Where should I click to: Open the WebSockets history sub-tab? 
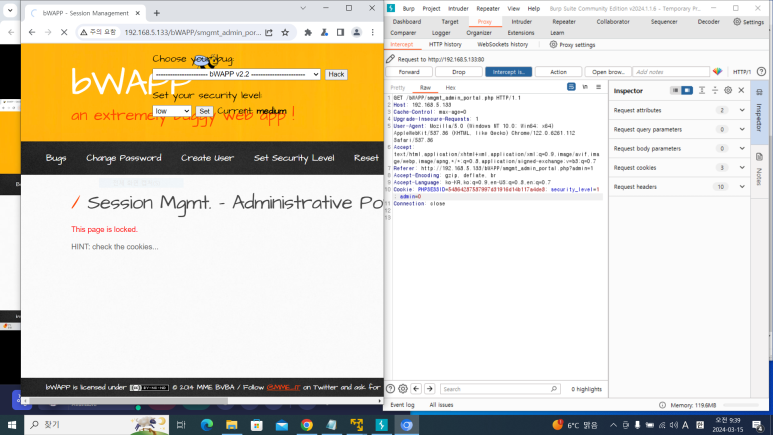coord(502,44)
